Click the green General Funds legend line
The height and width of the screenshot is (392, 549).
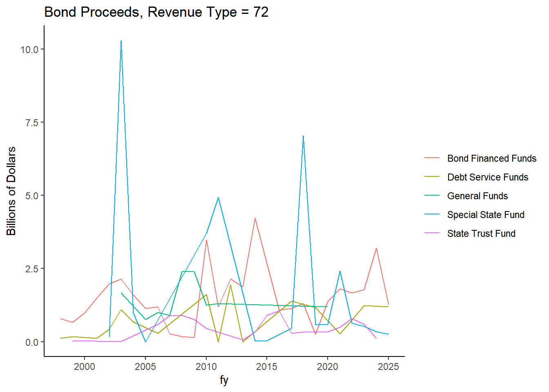[x=432, y=196]
